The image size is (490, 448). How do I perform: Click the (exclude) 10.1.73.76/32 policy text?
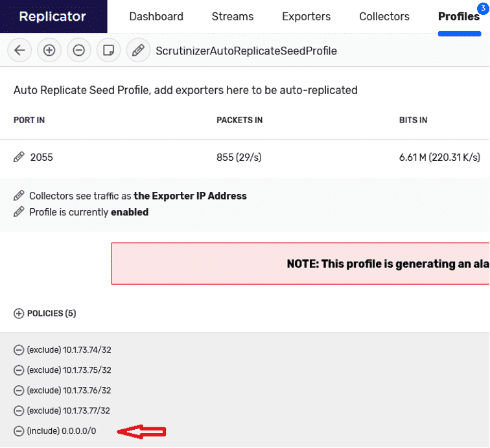pos(69,390)
